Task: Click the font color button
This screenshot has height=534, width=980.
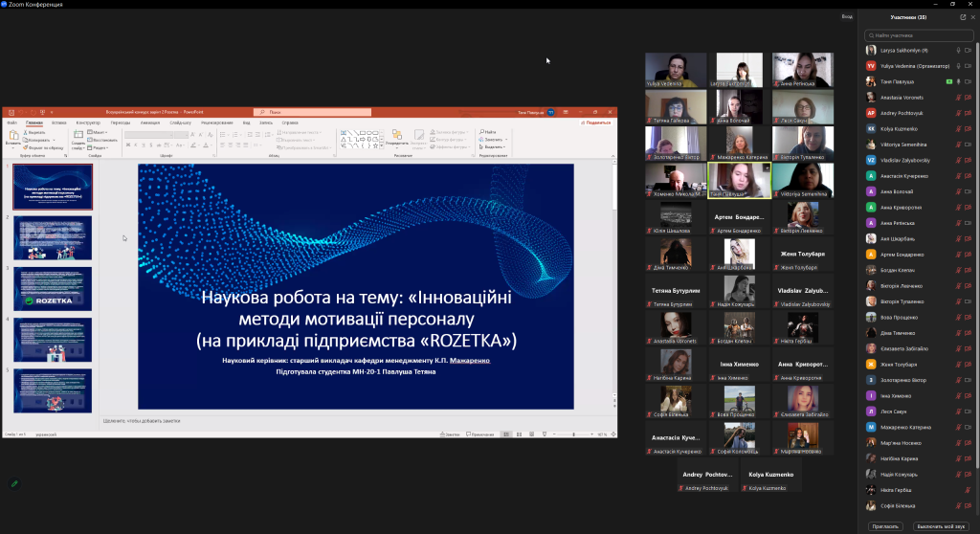Action: pos(206,145)
